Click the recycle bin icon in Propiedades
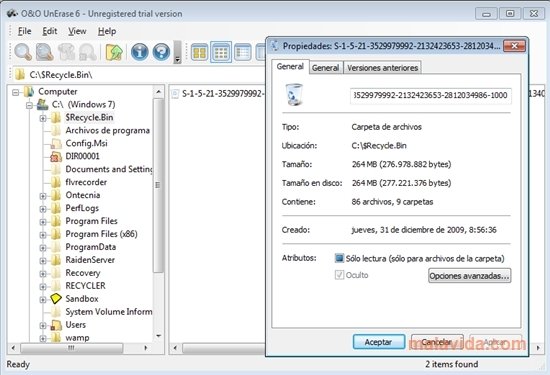 pos(294,95)
